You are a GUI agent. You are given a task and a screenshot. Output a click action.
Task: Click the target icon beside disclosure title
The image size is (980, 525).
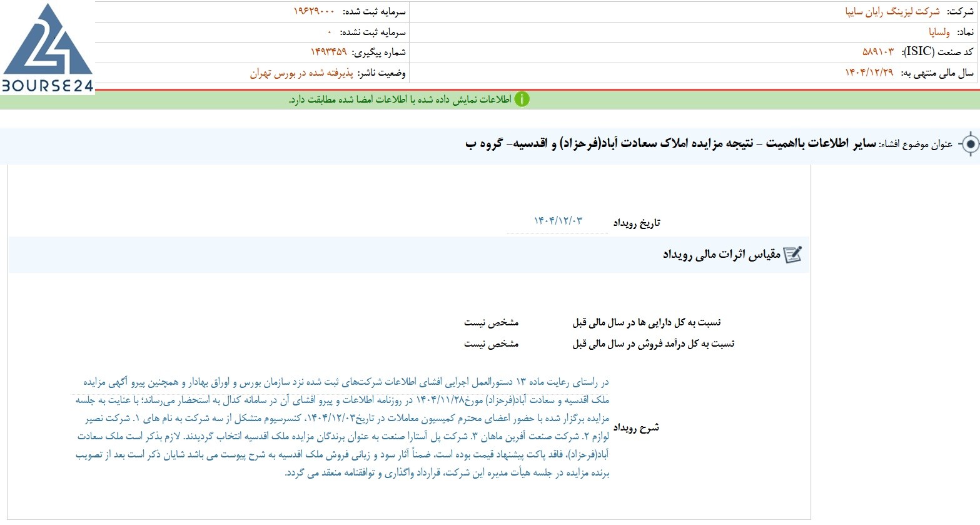[x=969, y=145]
